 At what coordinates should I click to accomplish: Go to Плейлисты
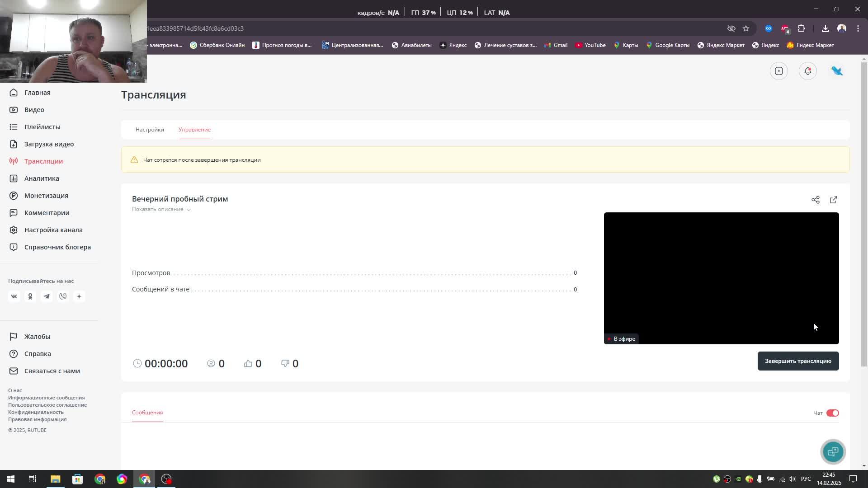point(35,127)
